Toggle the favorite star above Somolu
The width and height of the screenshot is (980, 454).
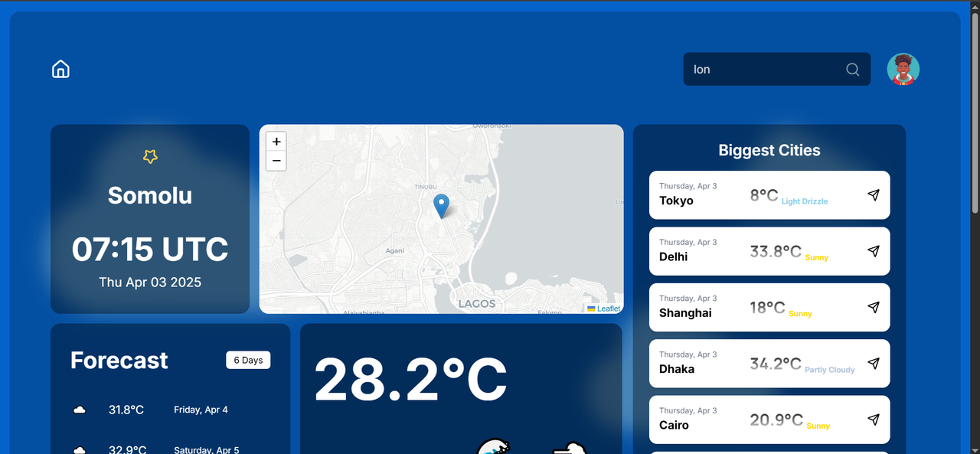coord(150,156)
